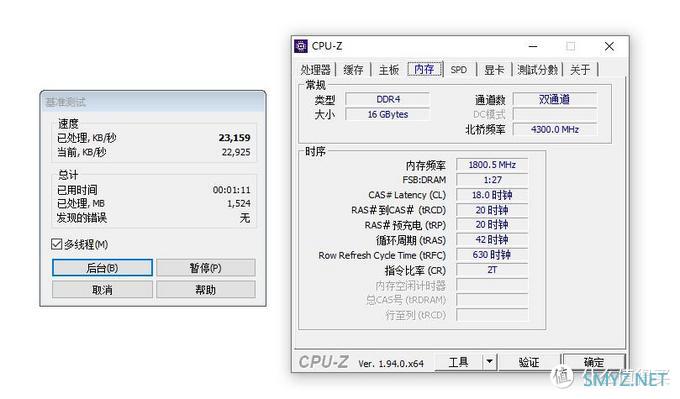680x399 pixels.
Task: Click the Ver. 1.94.0.x64 version text
Action: click(391, 363)
